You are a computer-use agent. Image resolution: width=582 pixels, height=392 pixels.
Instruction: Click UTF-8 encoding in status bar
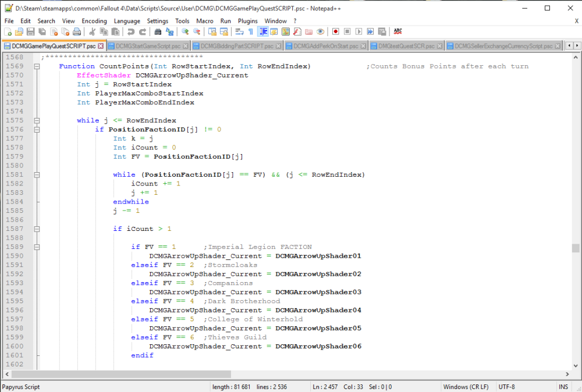click(x=506, y=387)
